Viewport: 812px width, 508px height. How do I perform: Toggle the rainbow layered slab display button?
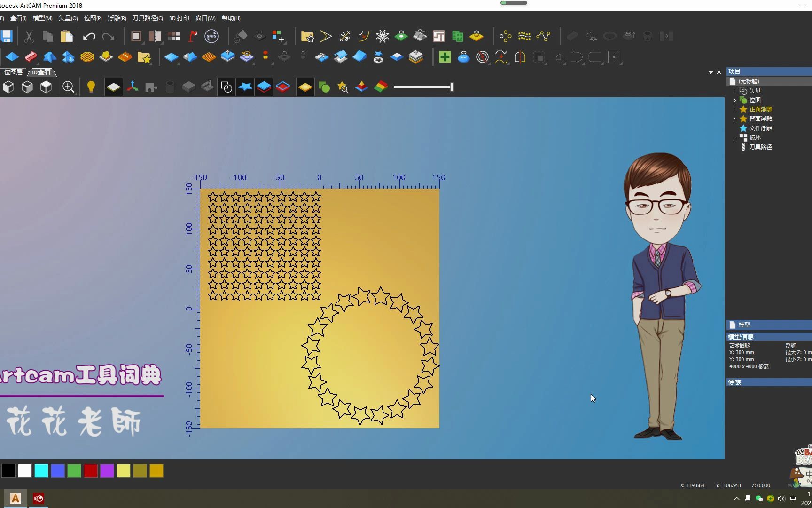click(x=381, y=87)
